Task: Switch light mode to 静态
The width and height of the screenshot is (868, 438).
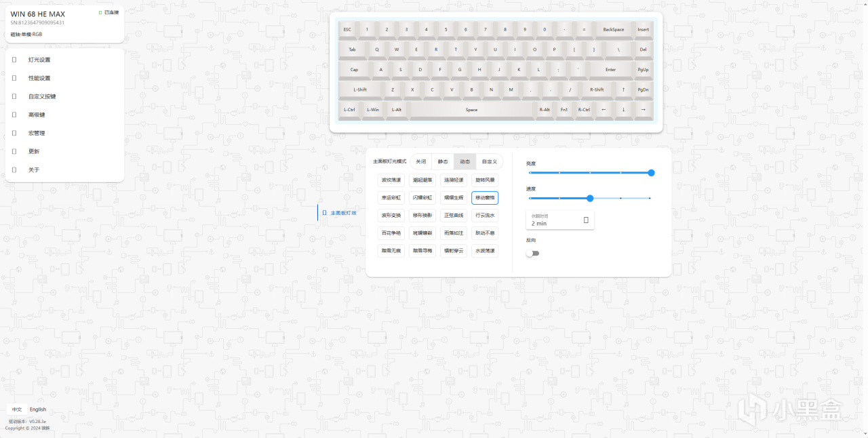Action: 443,161
